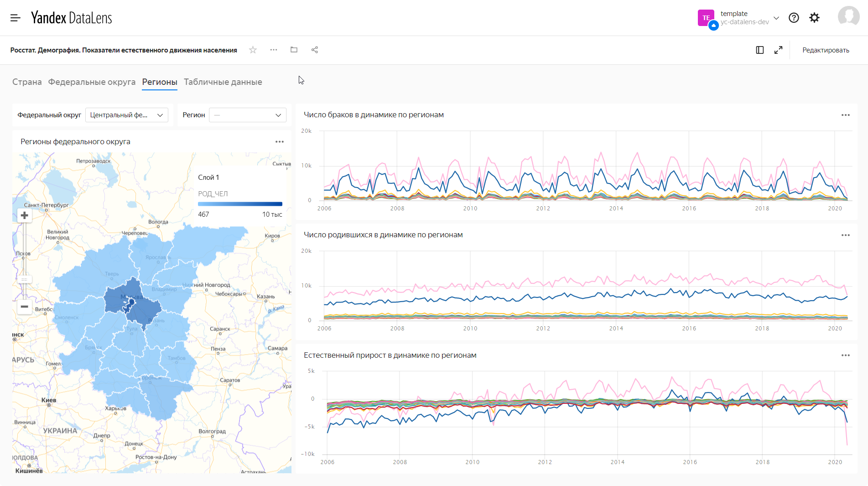Click the Санкт-Петербург map label
Image resolution: width=868 pixels, height=486 pixels.
46,205
